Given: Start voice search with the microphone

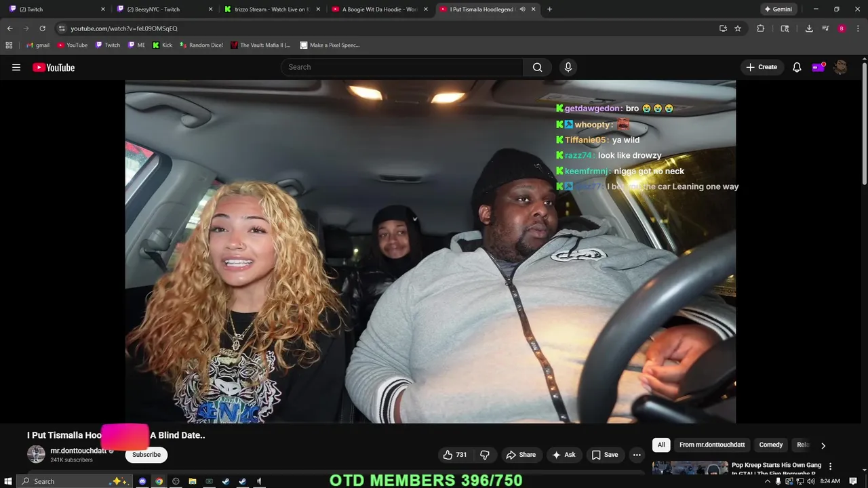Looking at the screenshot, I should (568, 67).
